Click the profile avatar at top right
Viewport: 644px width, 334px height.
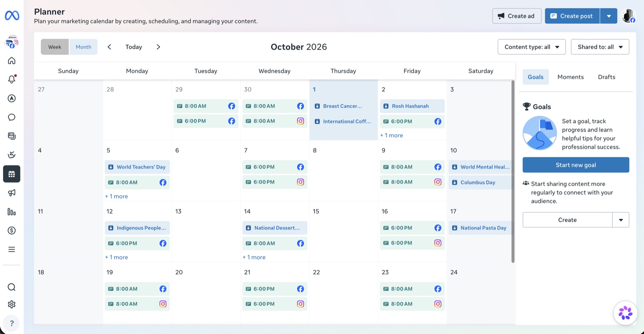tap(628, 16)
